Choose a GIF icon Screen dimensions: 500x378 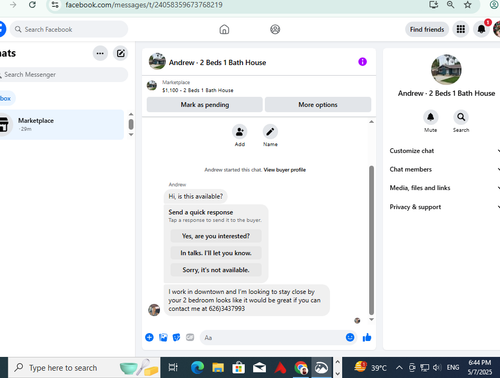click(x=190, y=337)
